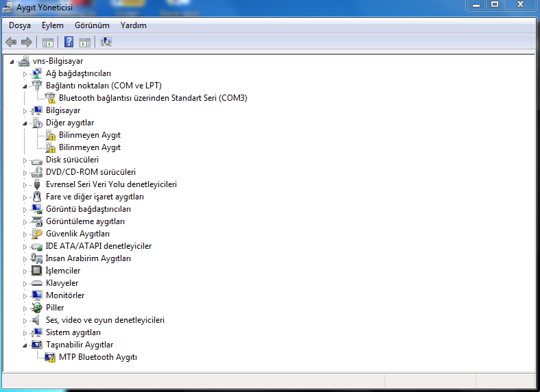540x392 pixels.
Task: Minimize the Aygıt Yöneticisi window
Action: pos(476,5)
